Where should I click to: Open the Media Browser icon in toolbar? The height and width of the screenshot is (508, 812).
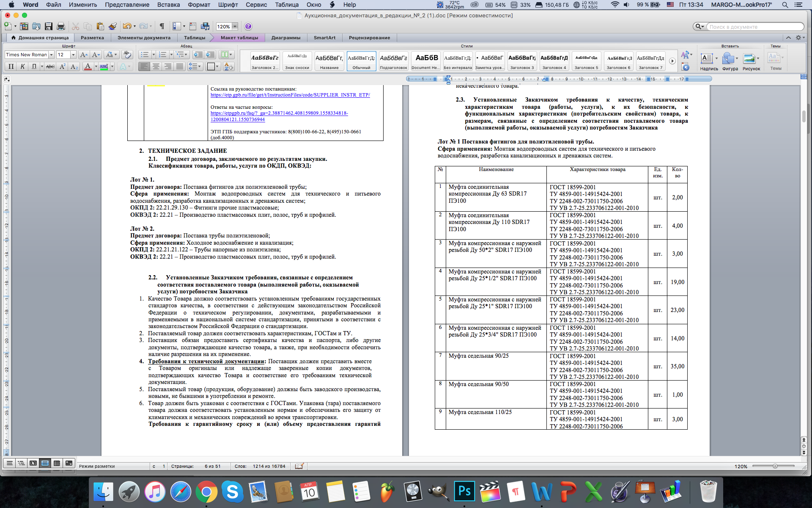pos(205,26)
